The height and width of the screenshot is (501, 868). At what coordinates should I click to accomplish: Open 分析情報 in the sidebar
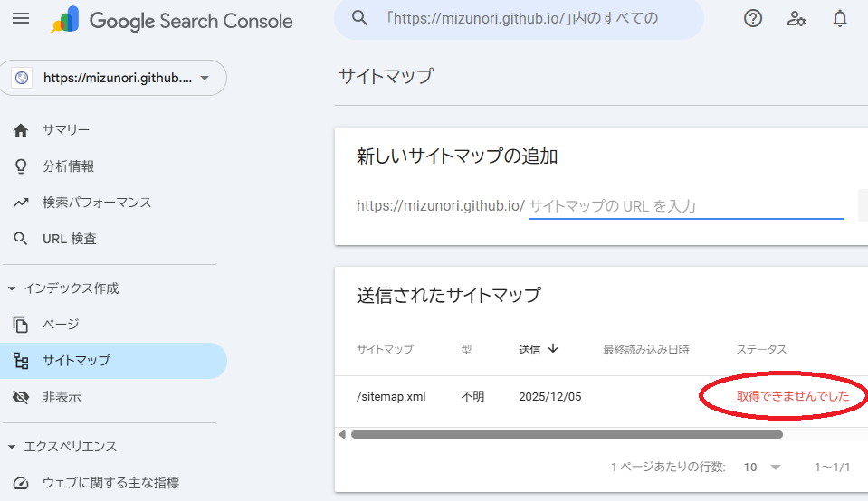pos(68,166)
